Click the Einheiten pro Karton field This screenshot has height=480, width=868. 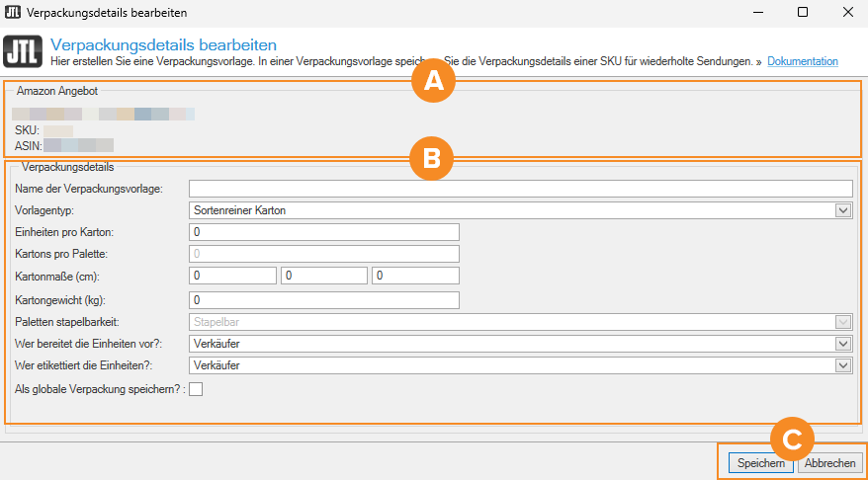point(323,232)
